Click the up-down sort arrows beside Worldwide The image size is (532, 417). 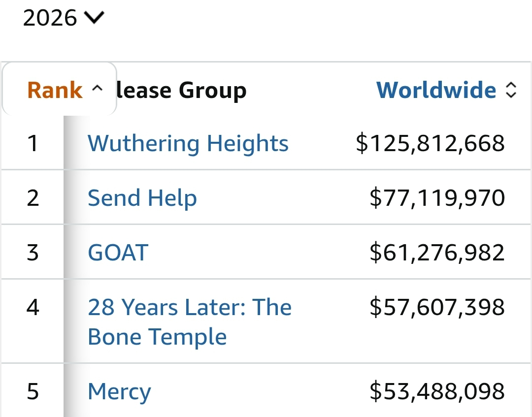(511, 90)
